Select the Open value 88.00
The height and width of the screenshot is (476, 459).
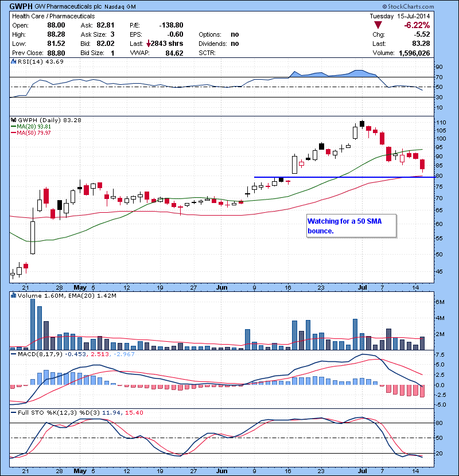pos(56,25)
